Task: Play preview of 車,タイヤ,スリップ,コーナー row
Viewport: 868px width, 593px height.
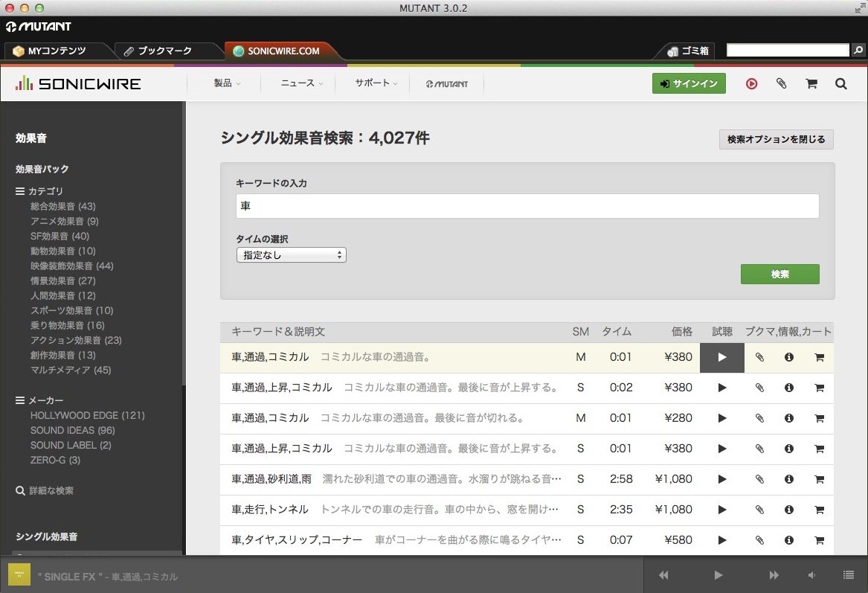Action: point(722,540)
